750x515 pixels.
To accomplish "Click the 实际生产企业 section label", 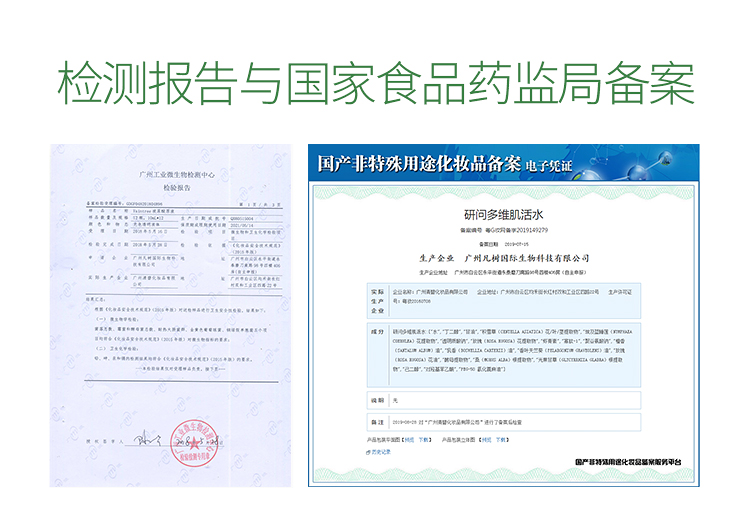I will pyautogui.click(x=377, y=301).
